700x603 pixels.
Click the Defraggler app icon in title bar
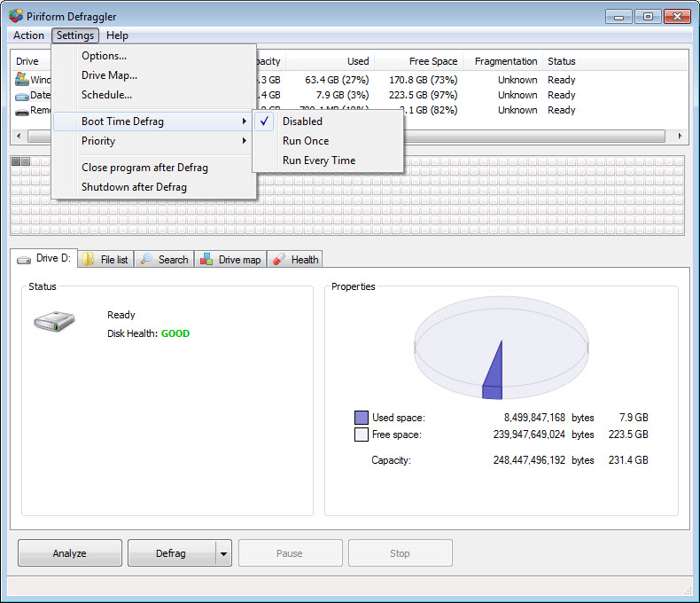[16, 16]
